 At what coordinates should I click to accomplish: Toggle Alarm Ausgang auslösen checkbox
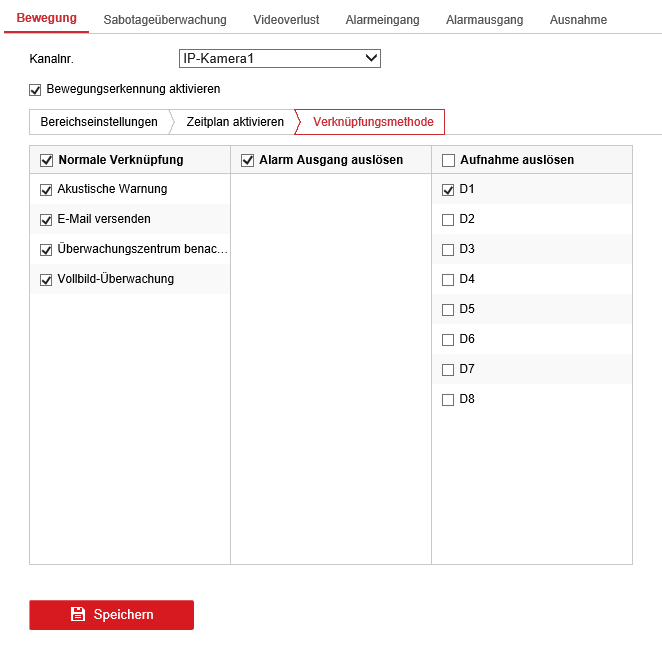[248, 160]
